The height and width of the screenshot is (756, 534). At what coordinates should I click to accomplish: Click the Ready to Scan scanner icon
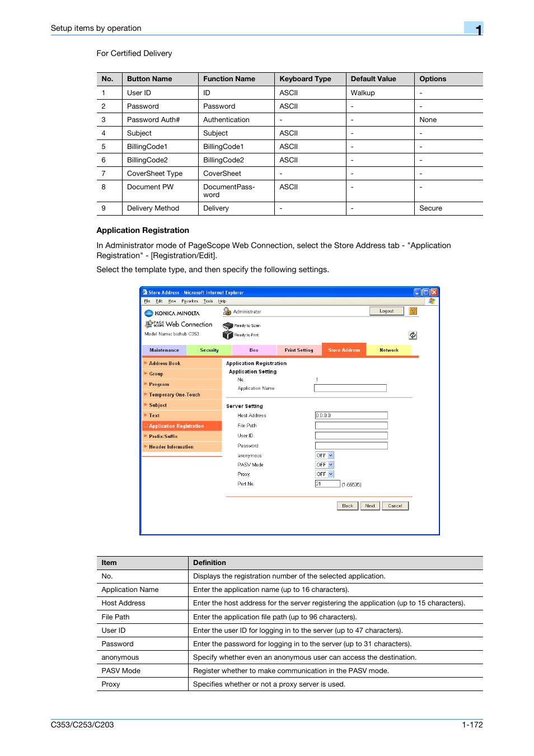pyautogui.click(x=228, y=325)
